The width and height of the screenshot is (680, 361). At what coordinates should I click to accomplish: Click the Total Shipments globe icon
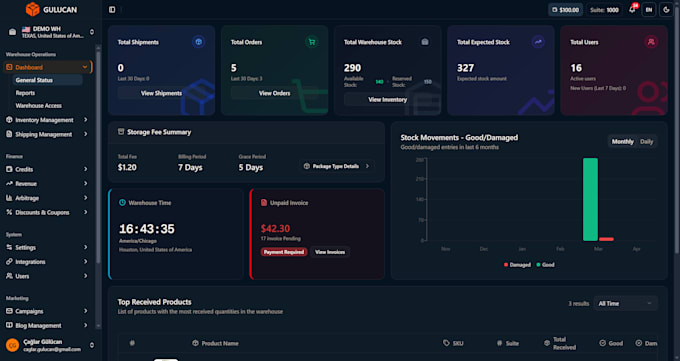point(199,42)
